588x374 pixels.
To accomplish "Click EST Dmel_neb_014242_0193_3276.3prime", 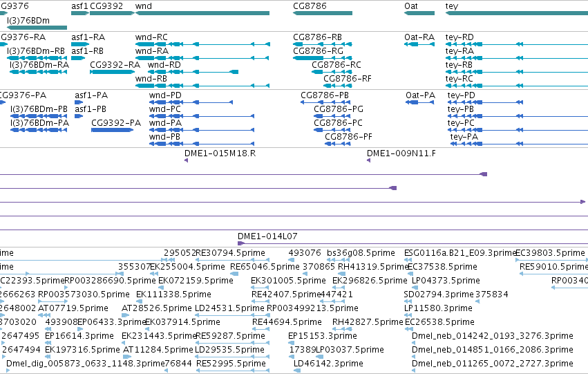I will tap(493, 336).
